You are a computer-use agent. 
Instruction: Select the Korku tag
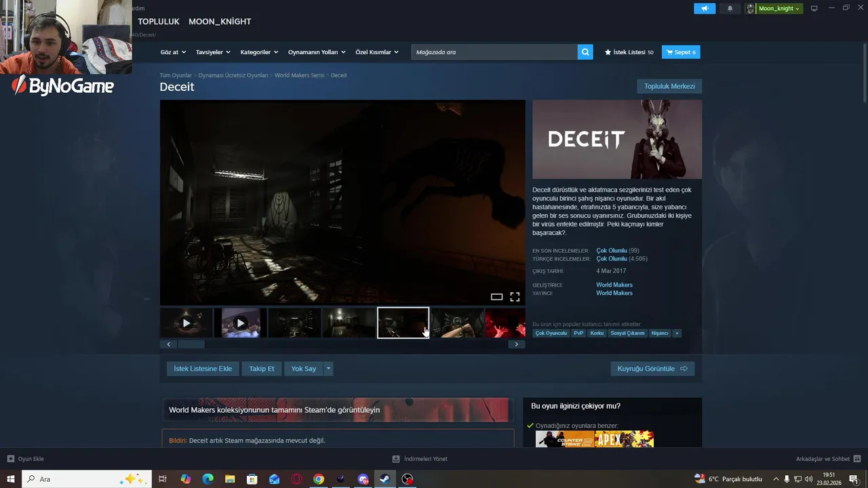[x=597, y=333]
